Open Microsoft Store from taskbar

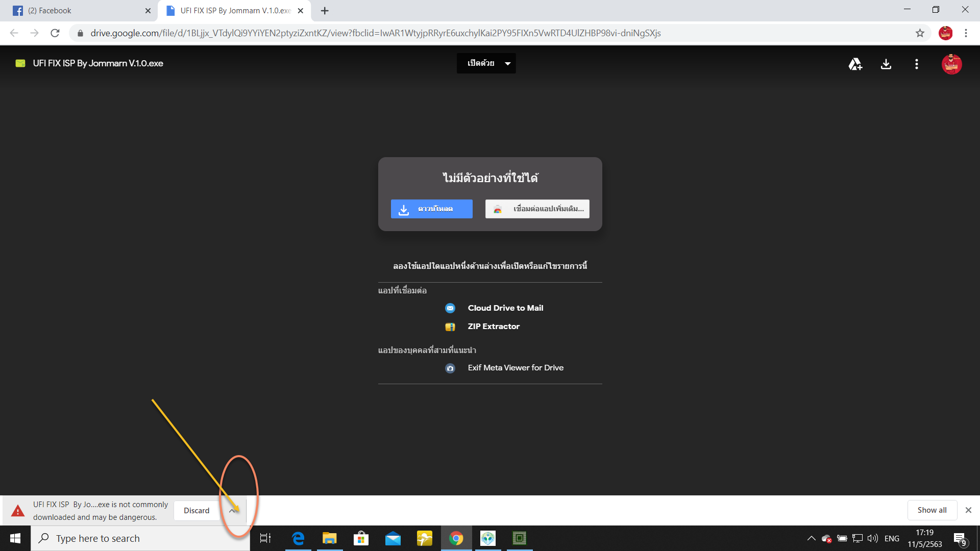(361, 538)
